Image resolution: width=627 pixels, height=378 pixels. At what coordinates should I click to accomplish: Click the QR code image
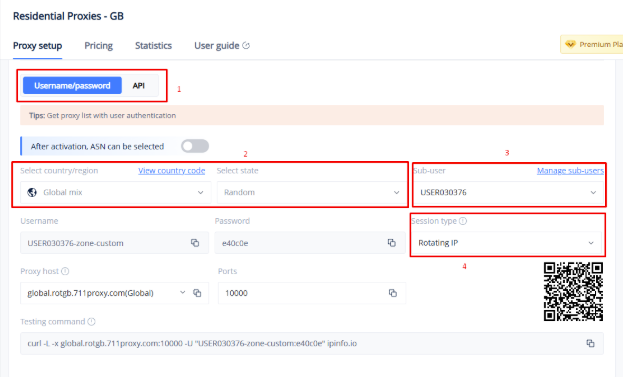tap(573, 292)
